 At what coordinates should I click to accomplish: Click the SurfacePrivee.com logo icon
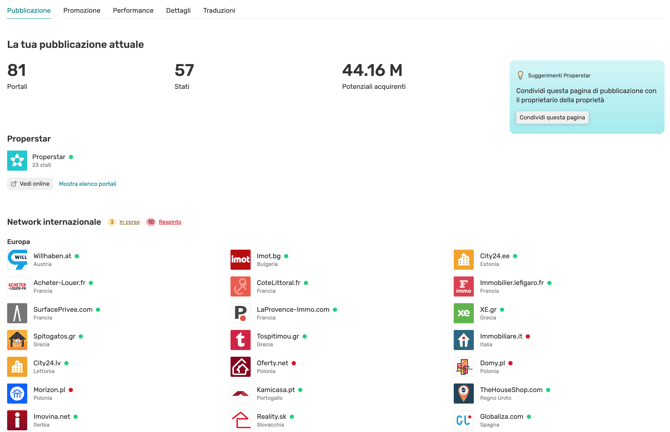pos(17,313)
